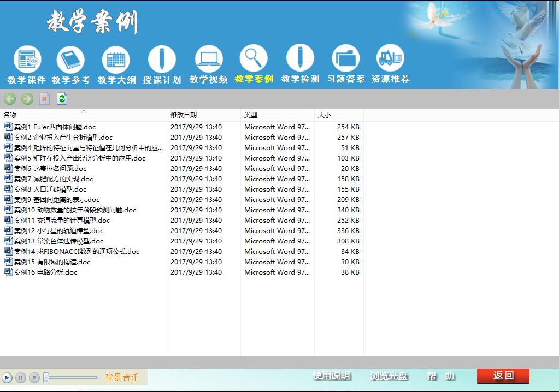Open the 授课计划 pen icon
Screen dimensions: 559x392
point(162,60)
